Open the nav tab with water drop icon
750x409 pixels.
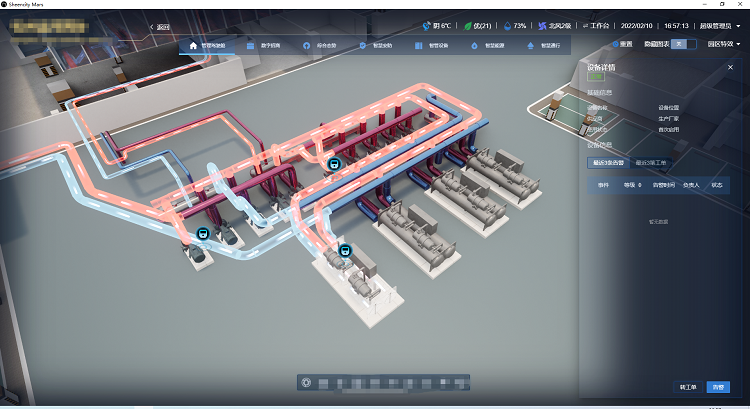pyautogui.click(x=487, y=45)
